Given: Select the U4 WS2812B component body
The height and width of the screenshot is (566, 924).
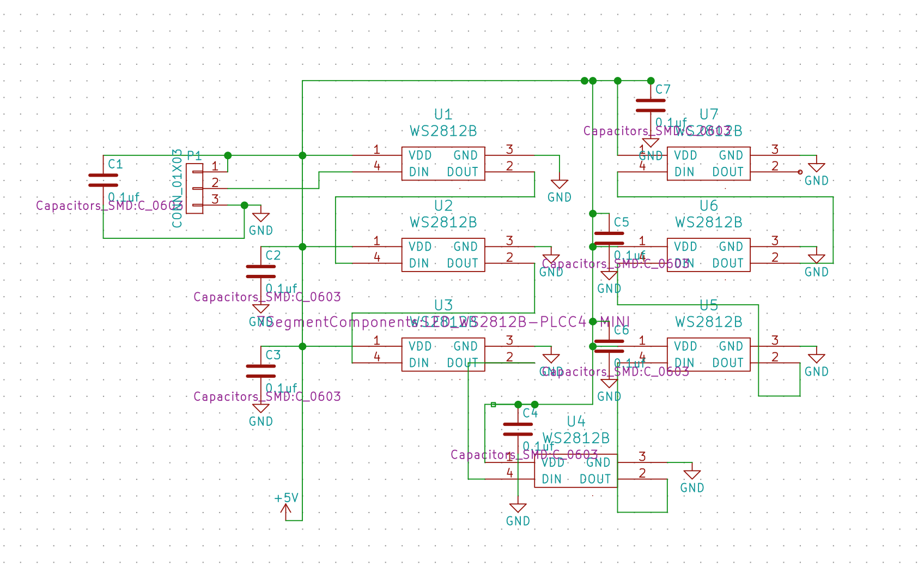Looking at the screenshot, I should click(x=576, y=471).
